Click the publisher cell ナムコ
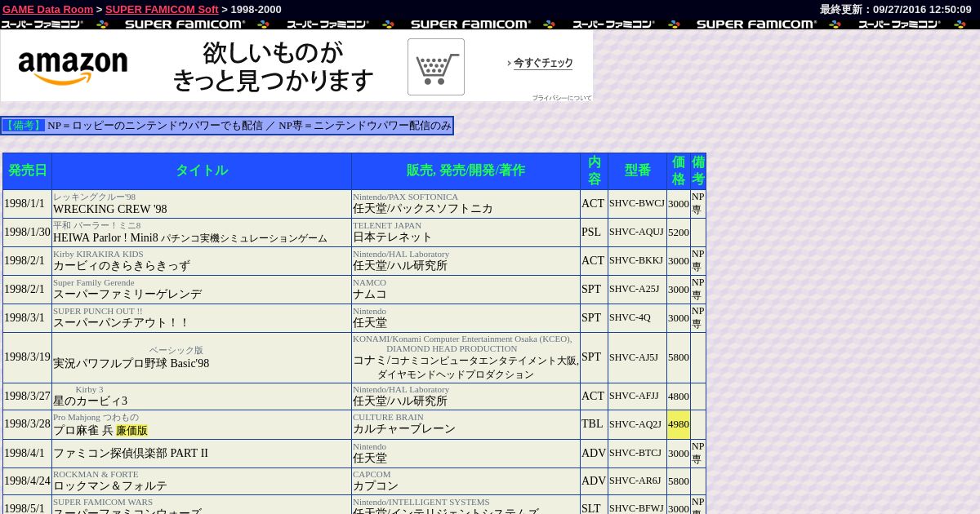 (465, 290)
